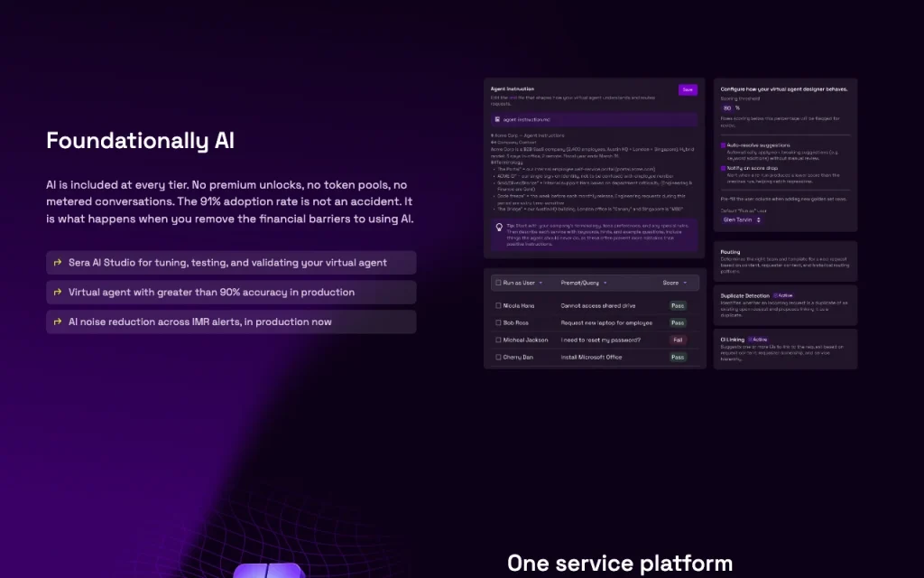Toggle the Run as User header checkbox
The image size is (924, 578).
[x=498, y=283]
